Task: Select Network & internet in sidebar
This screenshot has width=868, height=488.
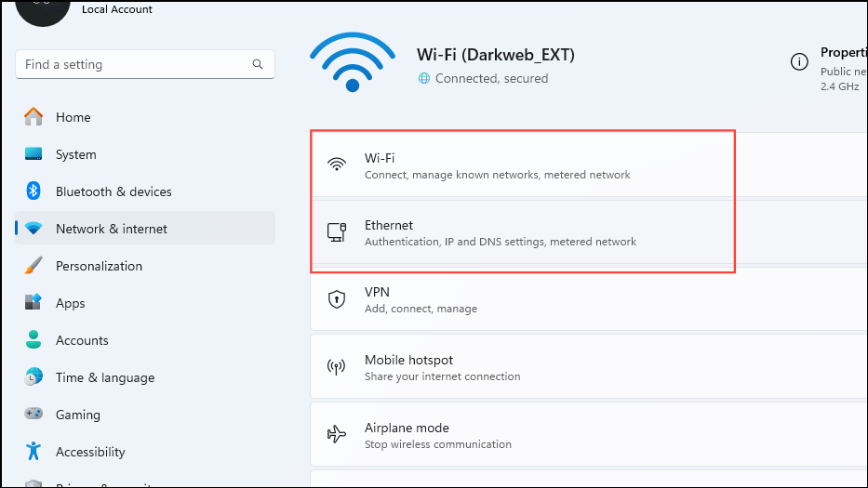Action: pyautogui.click(x=145, y=228)
